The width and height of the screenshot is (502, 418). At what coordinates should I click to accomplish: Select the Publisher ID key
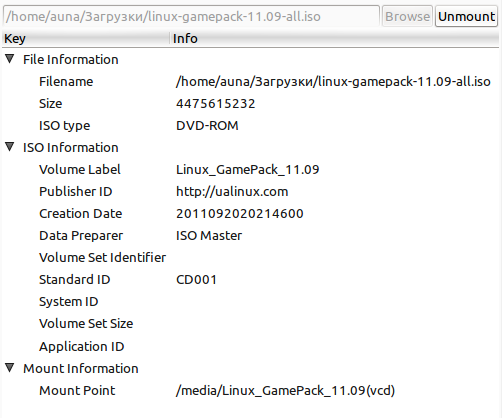76,192
